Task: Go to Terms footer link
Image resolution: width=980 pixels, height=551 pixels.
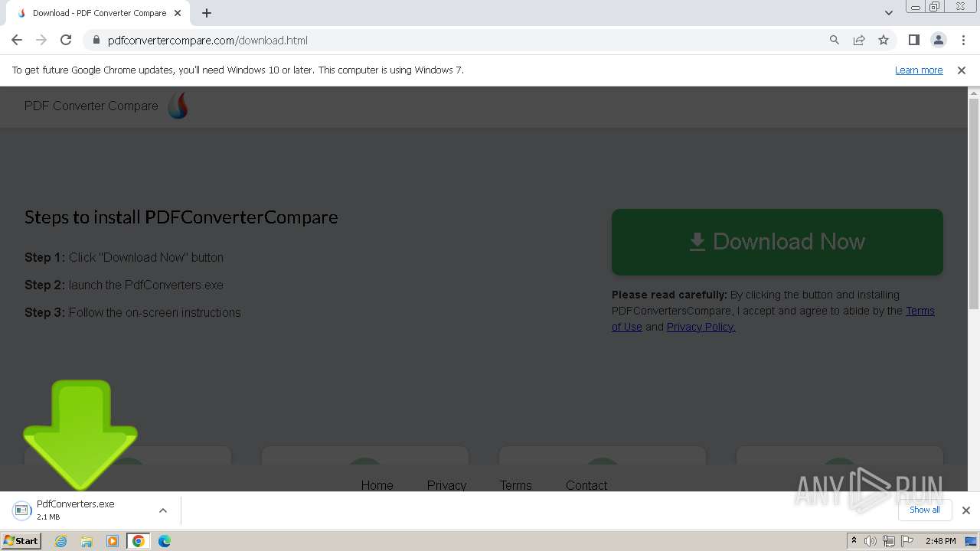Action: [x=515, y=485]
